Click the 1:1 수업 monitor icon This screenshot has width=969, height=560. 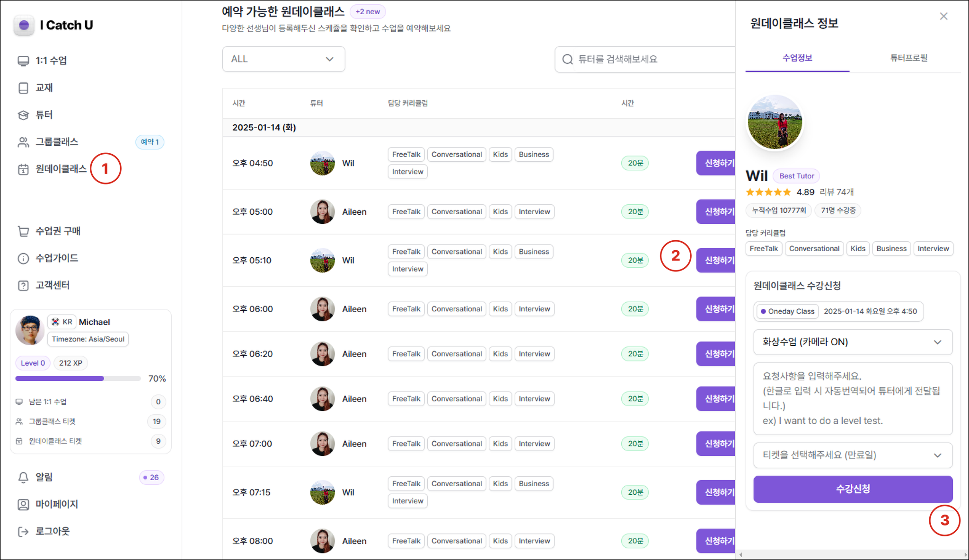(23, 61)
